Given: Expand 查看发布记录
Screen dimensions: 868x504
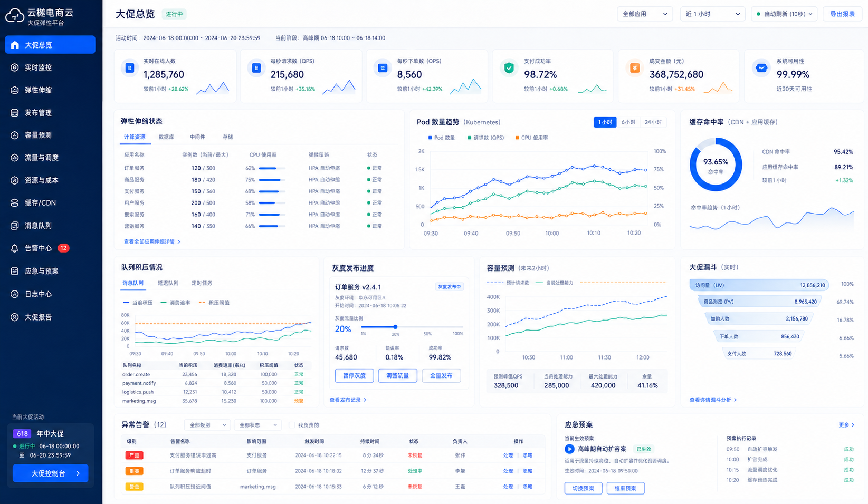Looking at the screenshot, I should click(x=348, y=400).
